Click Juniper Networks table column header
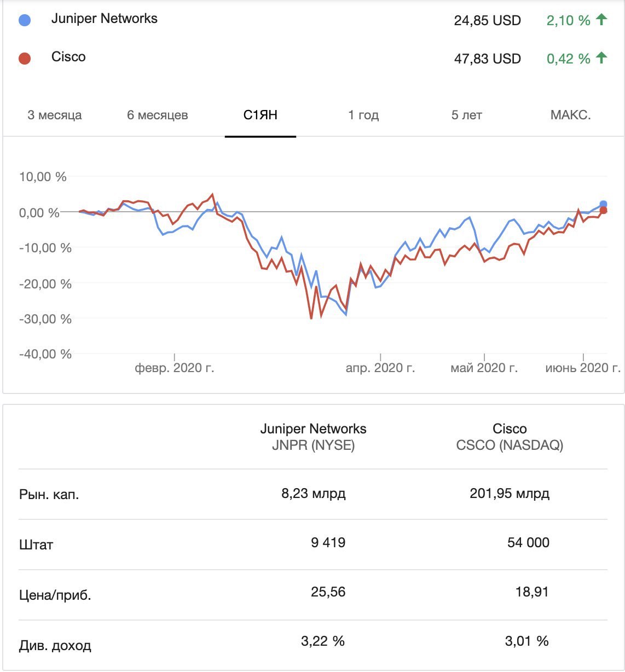 click(314, 428)
